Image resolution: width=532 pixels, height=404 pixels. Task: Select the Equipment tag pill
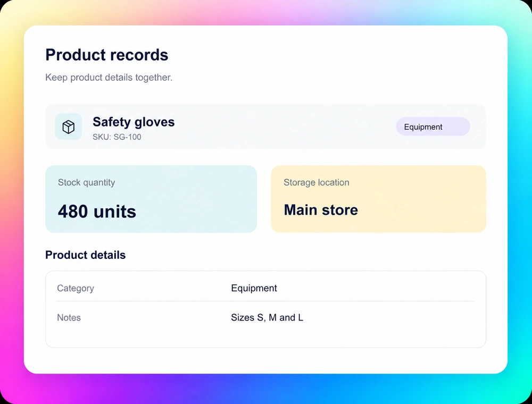[x=433, y=127]
